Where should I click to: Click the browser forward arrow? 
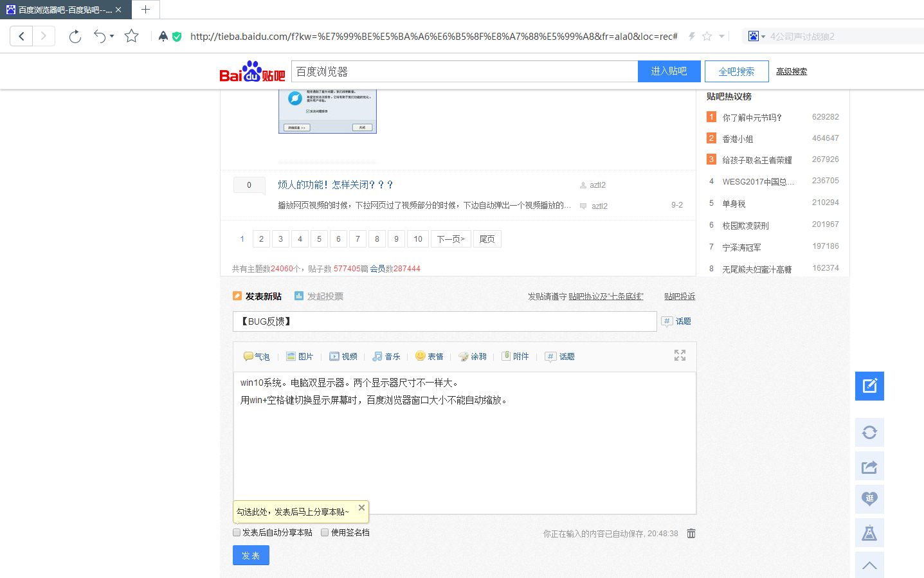pos(44,36)
